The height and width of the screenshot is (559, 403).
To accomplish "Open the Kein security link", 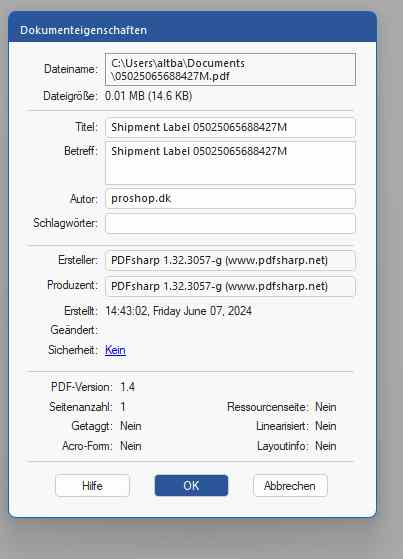I will click(115, 350).
